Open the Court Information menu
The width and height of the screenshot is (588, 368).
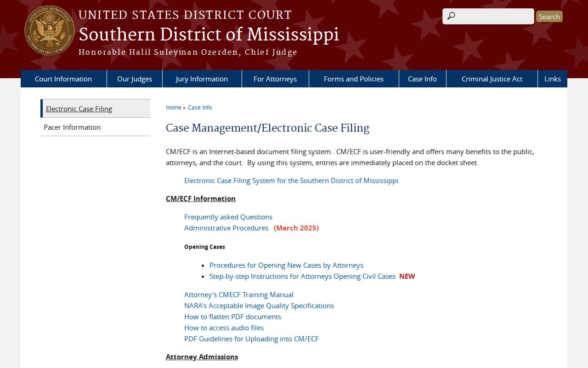point(63,79)
